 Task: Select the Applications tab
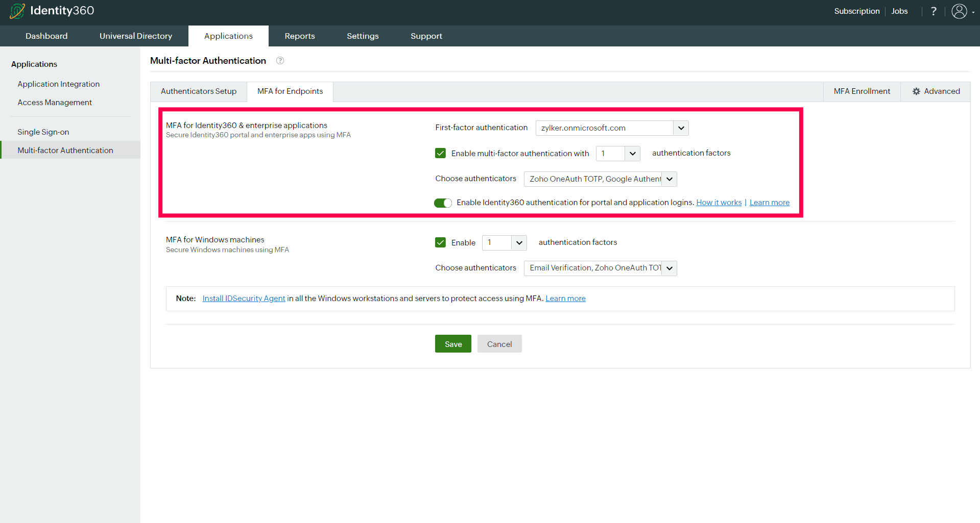[228, 36]
